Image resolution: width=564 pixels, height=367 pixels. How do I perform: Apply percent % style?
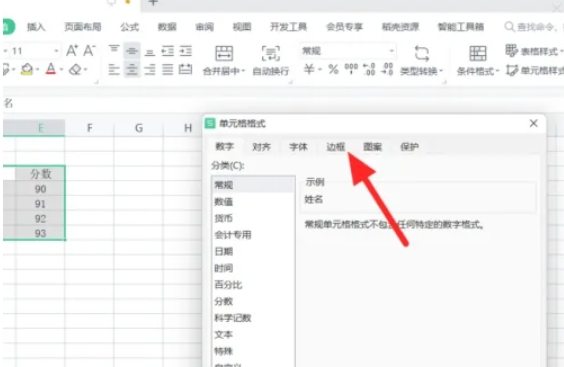(x=333, y=69)
